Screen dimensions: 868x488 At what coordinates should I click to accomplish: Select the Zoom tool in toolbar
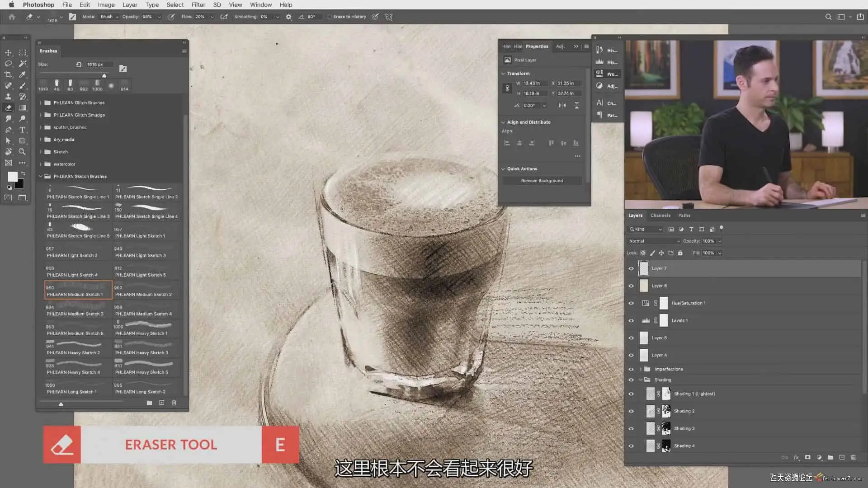pos(22,152)
